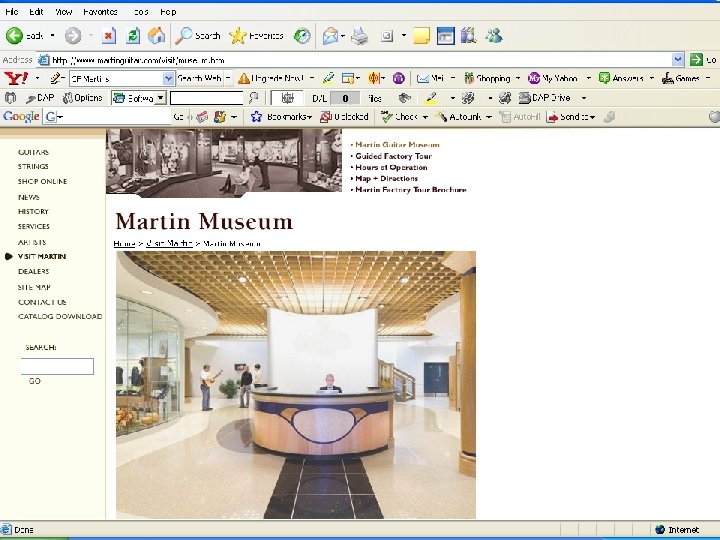Click the GO search button in sidebar

[34, 381]
